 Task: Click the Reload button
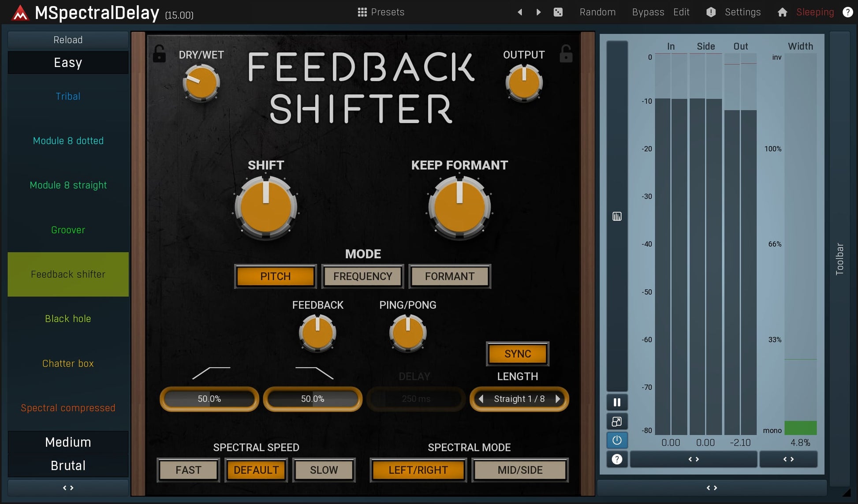pos(68,40)
